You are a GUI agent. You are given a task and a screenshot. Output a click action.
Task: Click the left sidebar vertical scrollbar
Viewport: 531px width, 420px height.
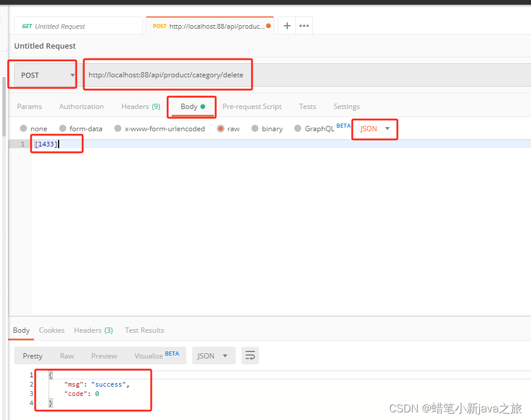tap(4, 107)
